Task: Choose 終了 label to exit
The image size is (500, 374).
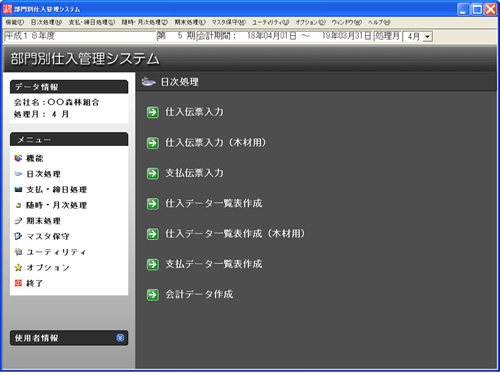Action: tap(35, 283)
